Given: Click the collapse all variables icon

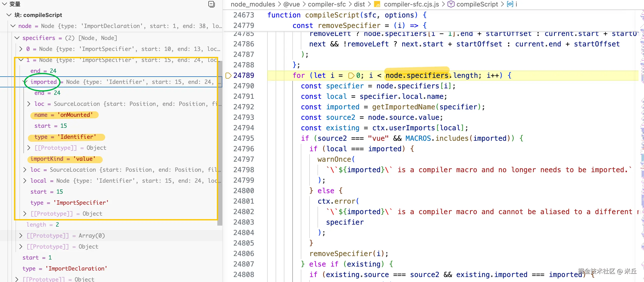Looking at the screenshot, I should (211, 4).
